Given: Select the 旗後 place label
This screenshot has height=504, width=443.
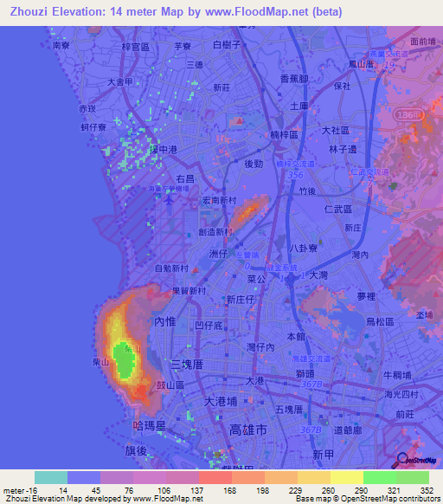Looking at the screenshot, I should click(136, 451).
